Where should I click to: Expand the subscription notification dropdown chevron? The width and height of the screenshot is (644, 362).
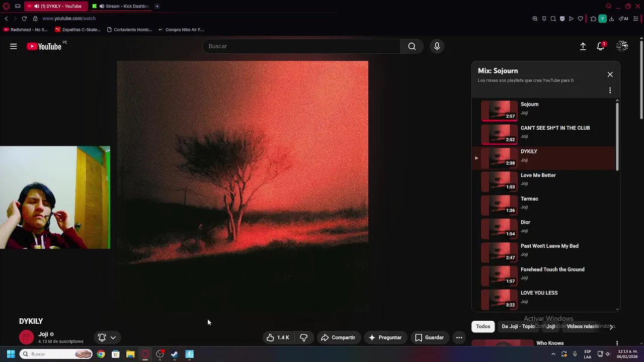pyautogui.click(x=113, y=337)
